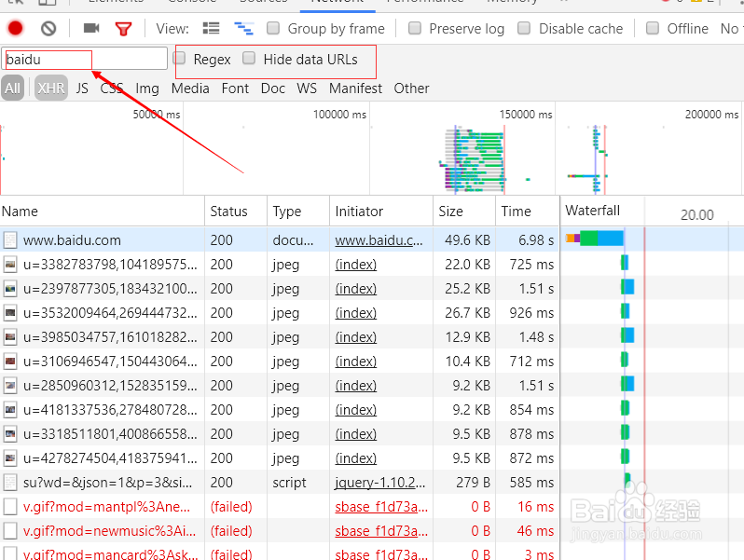Check the Preserve log option
Viewport: 744px width, 560px height.
pyautogui.click(x=415, y=29)
